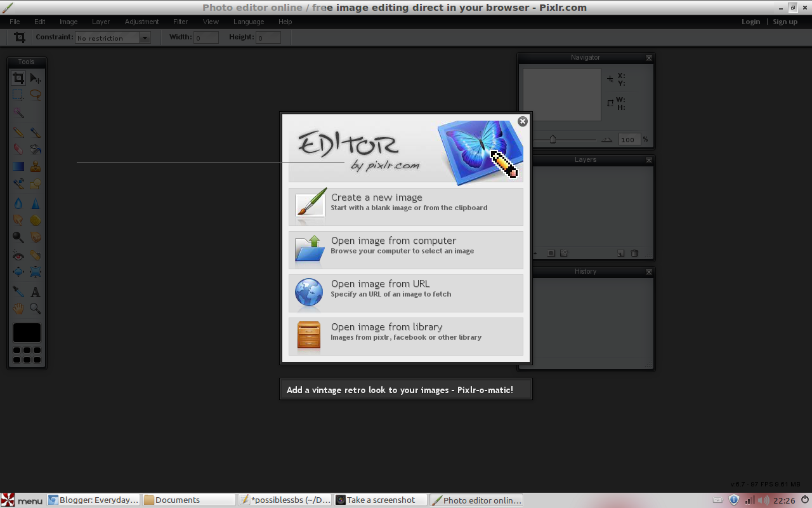Open the Layer menu
Viewport: 812px width, 508px height.
tap(101, 22)
